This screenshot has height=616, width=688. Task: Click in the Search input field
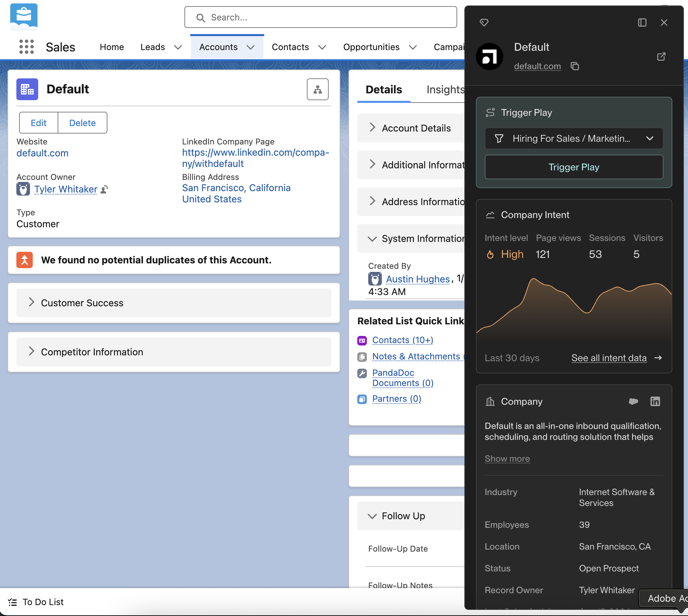tap(320, 17)
